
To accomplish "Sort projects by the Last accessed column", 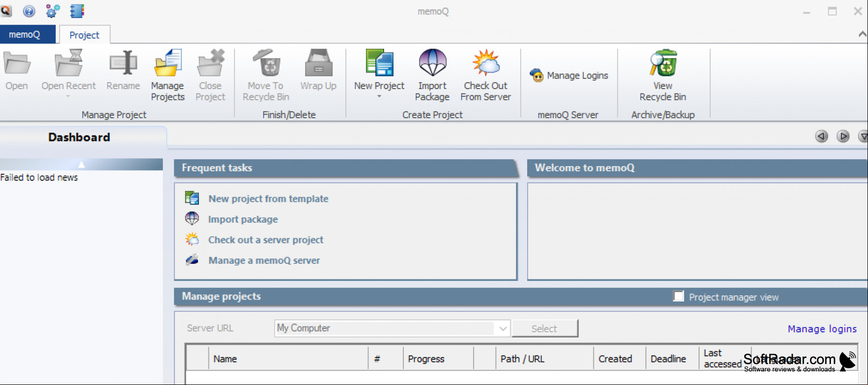I will click(725, 358).
